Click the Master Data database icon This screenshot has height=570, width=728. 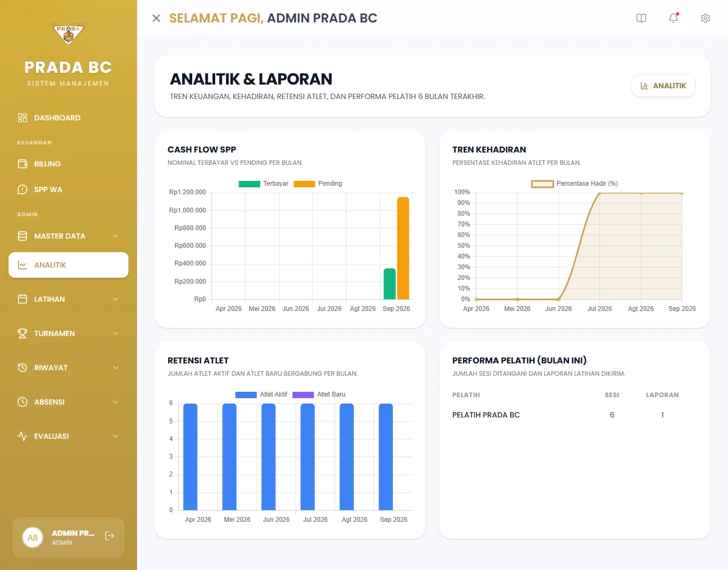22,236
